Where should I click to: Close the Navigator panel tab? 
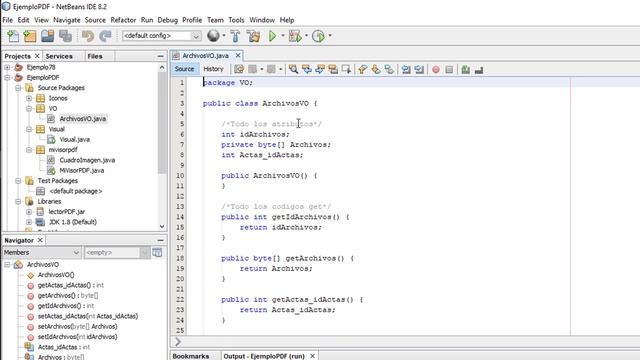coord(40,240)
